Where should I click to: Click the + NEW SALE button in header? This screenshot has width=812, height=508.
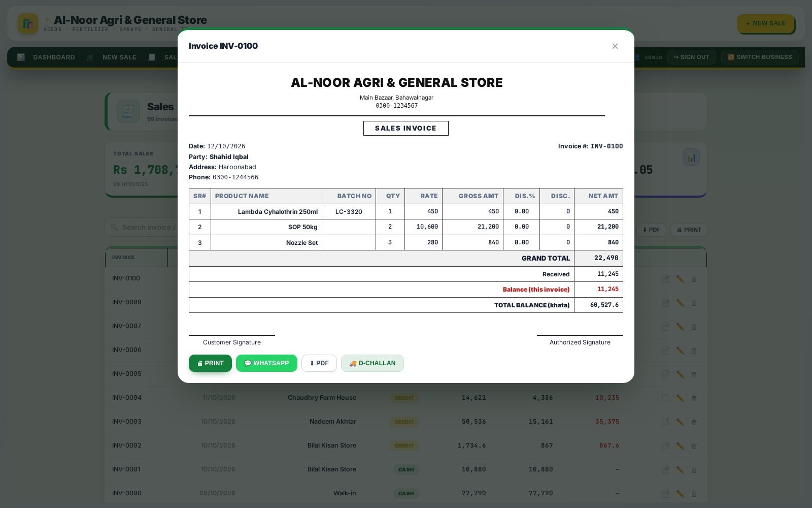[x=766, y=23]
